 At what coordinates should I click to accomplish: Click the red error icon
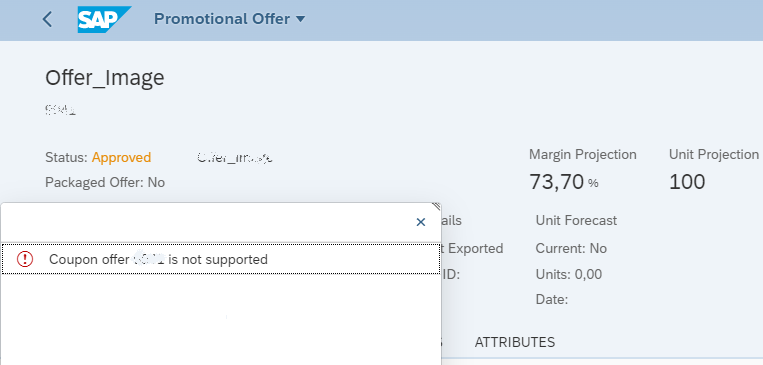click(24, 259)
